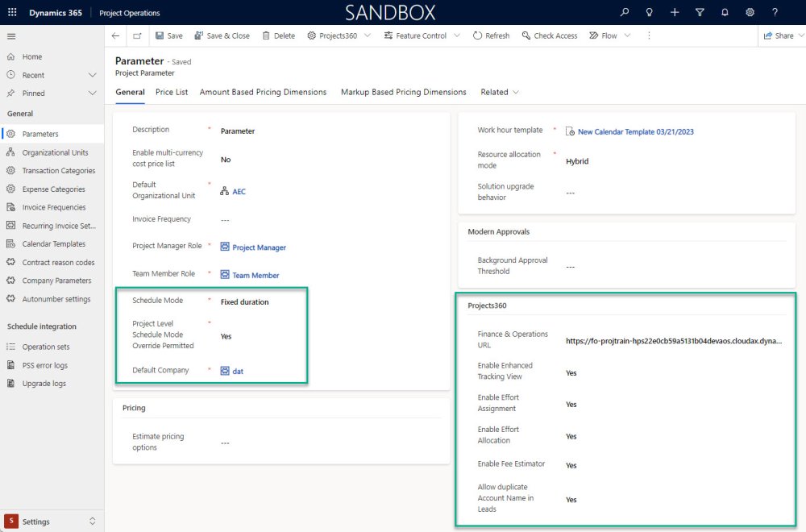Open Upgrade logs in sidebar
The image size is (806, 532).
pos(52,384)
